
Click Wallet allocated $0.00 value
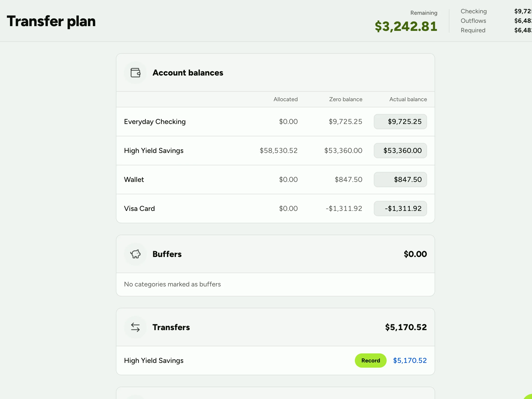(288, 179)
